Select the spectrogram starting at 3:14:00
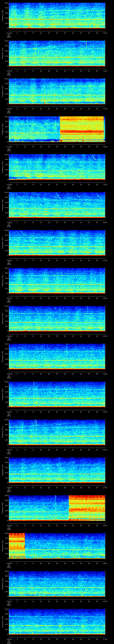114x644 pixels. [x=57, y=16]
